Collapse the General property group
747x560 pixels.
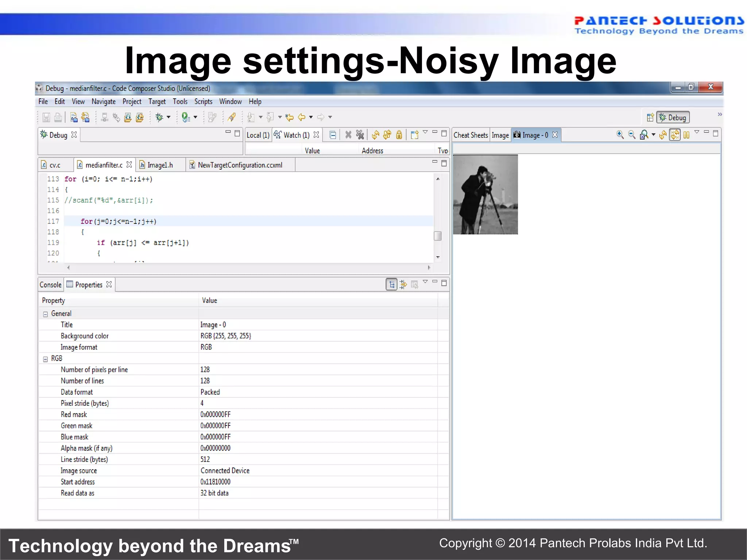[46, 314]
